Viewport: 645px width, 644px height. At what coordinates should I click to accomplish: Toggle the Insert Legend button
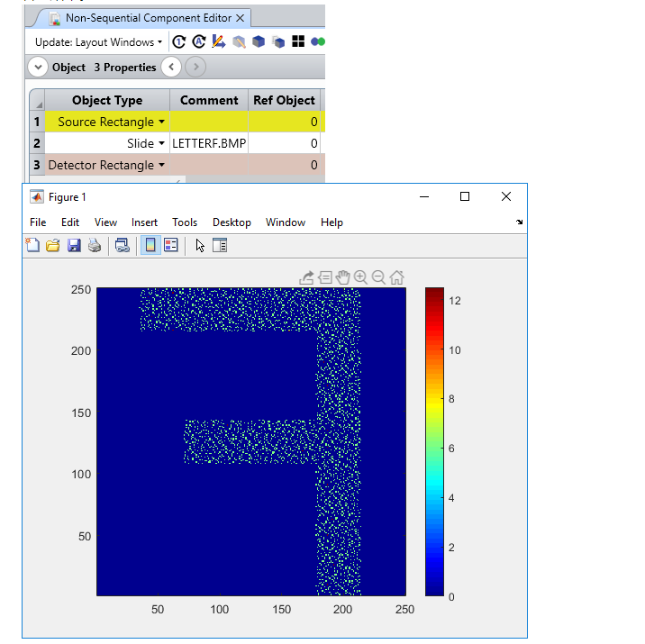tap(171, 245)
